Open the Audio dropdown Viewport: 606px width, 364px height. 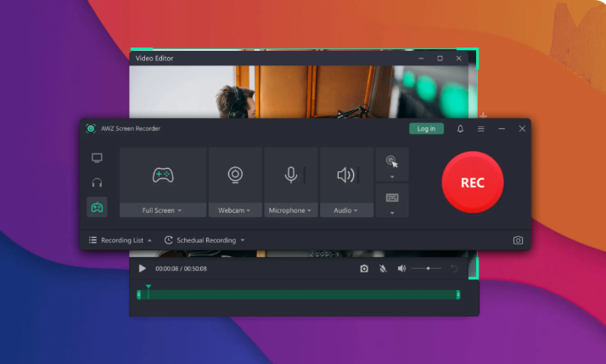click(x=346, y=210)
